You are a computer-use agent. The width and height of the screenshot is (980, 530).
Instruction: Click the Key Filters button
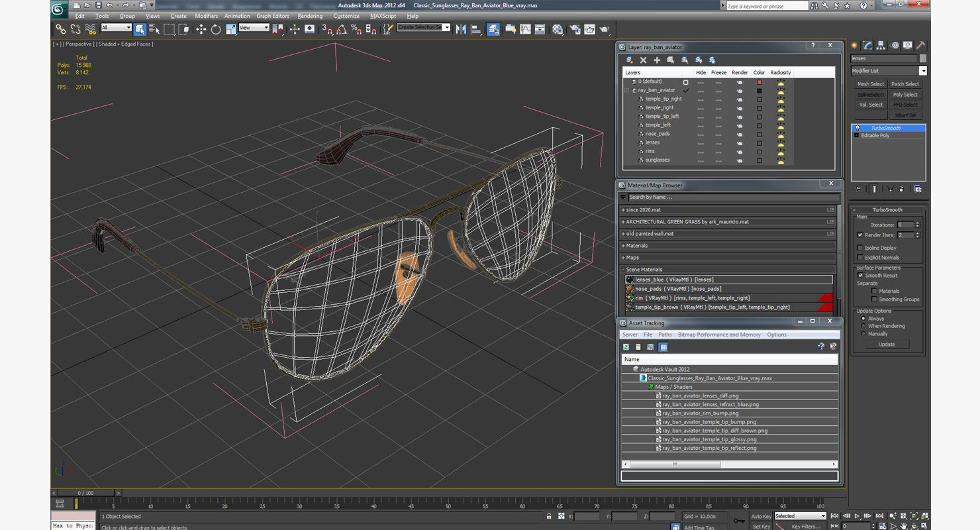tap(806, 527)
